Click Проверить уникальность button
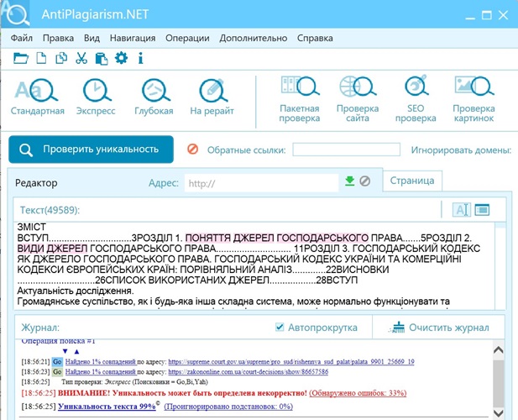518x420 pixels. 92,150
